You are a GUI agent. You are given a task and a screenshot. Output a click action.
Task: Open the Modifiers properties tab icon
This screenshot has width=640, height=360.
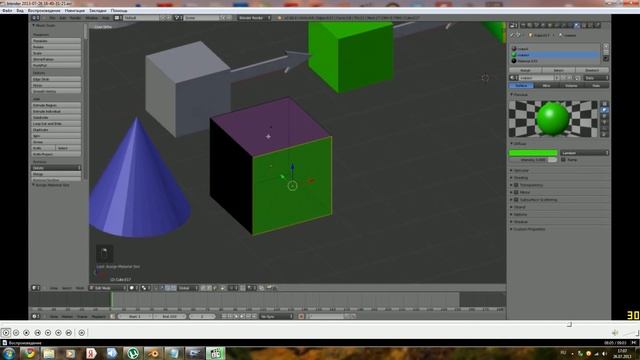coord(563,25)
